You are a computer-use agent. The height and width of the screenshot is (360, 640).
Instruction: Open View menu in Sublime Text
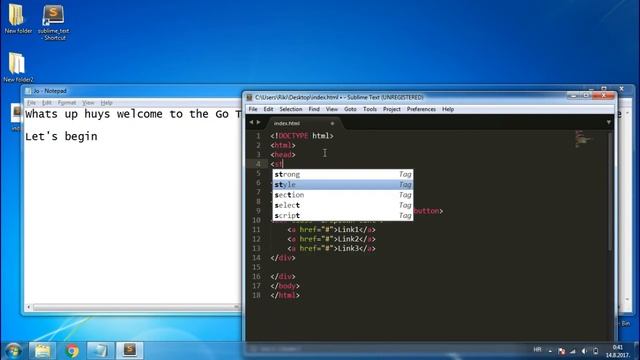click(332, 109)
